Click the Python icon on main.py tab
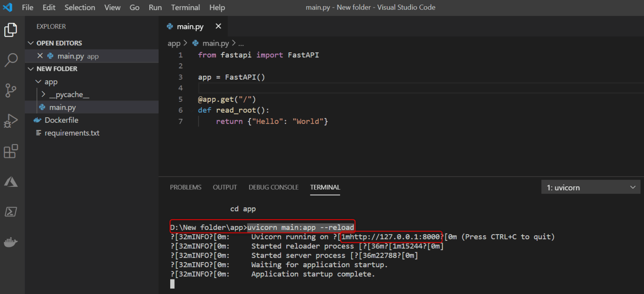 point(170,26)
